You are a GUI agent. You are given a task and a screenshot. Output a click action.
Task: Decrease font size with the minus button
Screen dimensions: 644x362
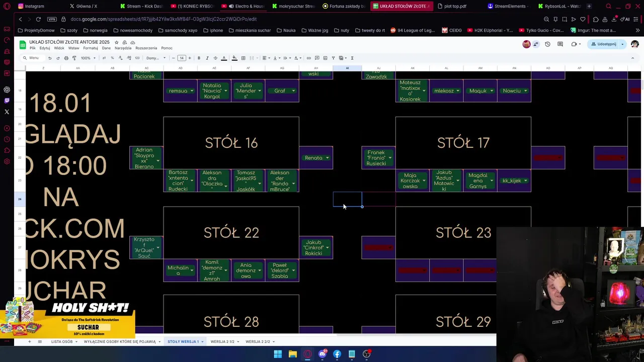click(x=173, y=58)
